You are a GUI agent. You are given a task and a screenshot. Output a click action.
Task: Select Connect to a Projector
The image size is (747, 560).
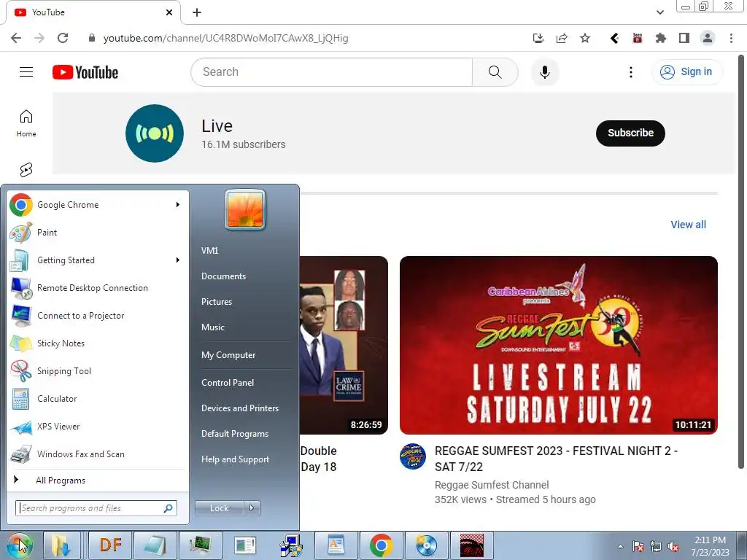96,315
